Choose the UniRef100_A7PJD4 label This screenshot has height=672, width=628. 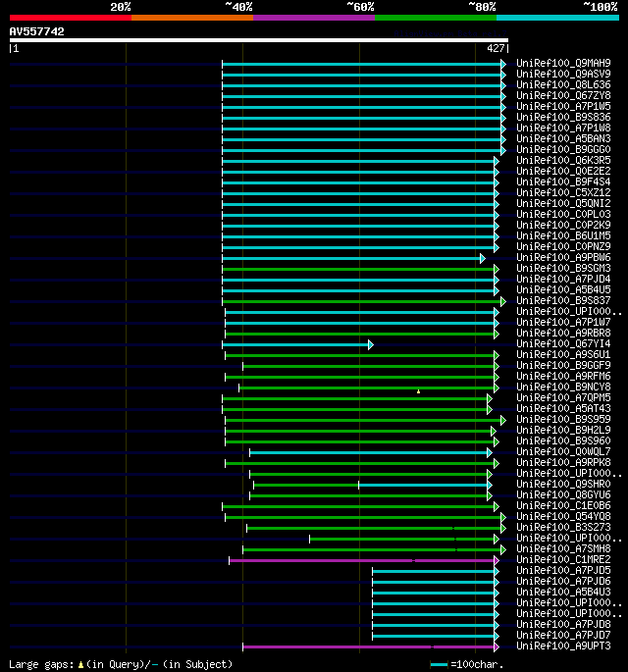click(563, 279)
